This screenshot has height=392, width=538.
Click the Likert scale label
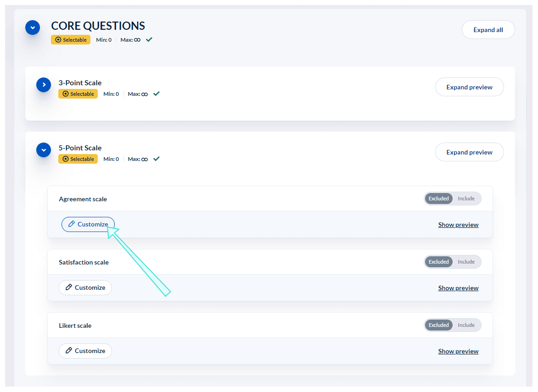[x=75, y=326]
